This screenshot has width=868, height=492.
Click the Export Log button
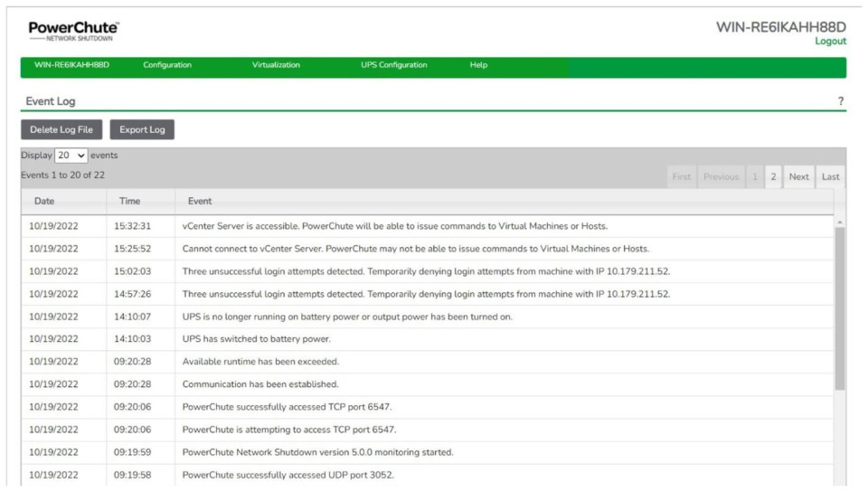tap(142, 129)
